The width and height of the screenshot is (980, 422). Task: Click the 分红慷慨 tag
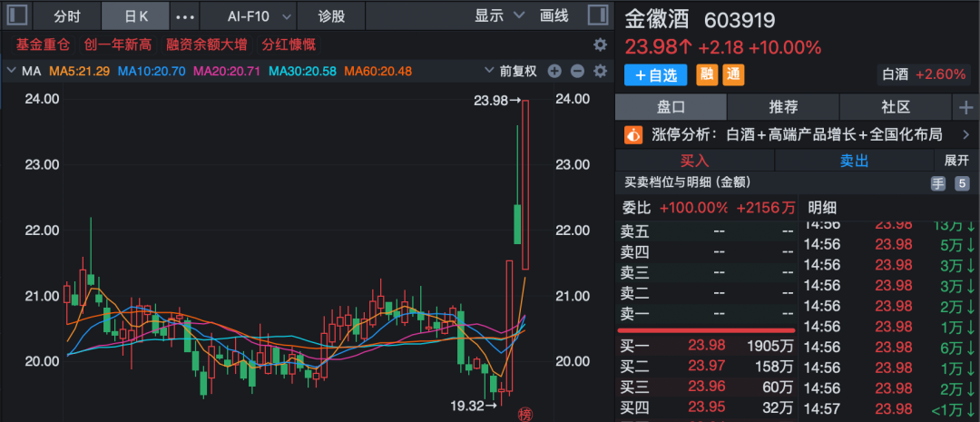(289, 45)
